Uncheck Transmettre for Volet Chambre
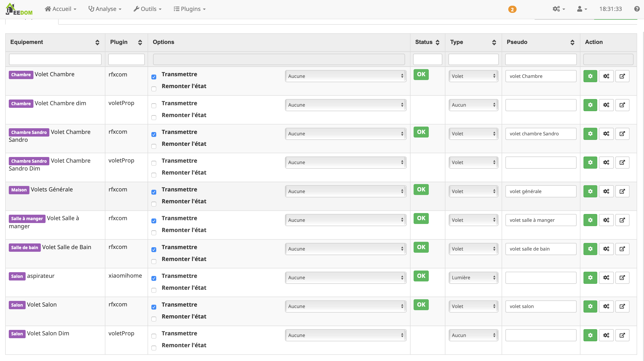Screen dimensions: 644x361 (x=154, y=77)
